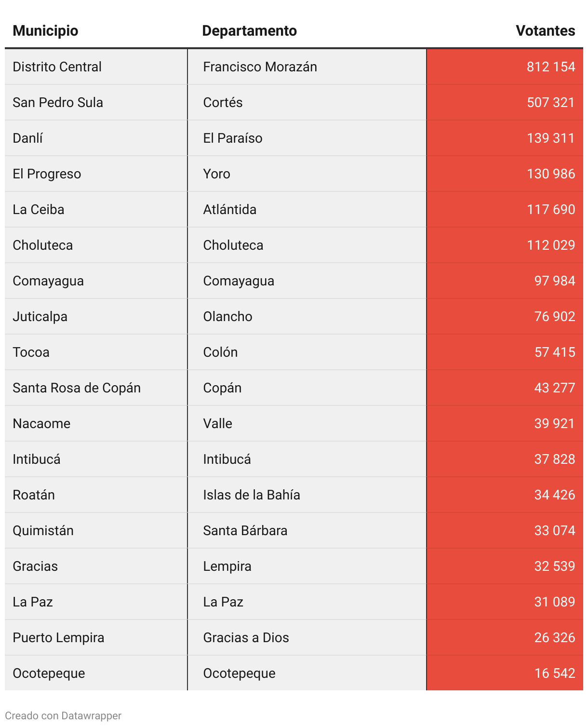The image size is (588, 727).
Task: Click the Santa Rosa de Copán cell
Action: coord(77,388)
